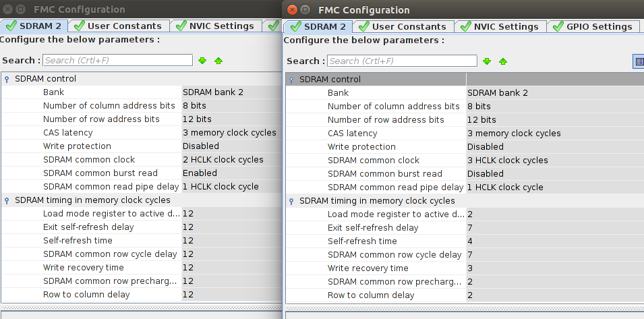Open the GPIO Settings tab

tap(593, 26)
